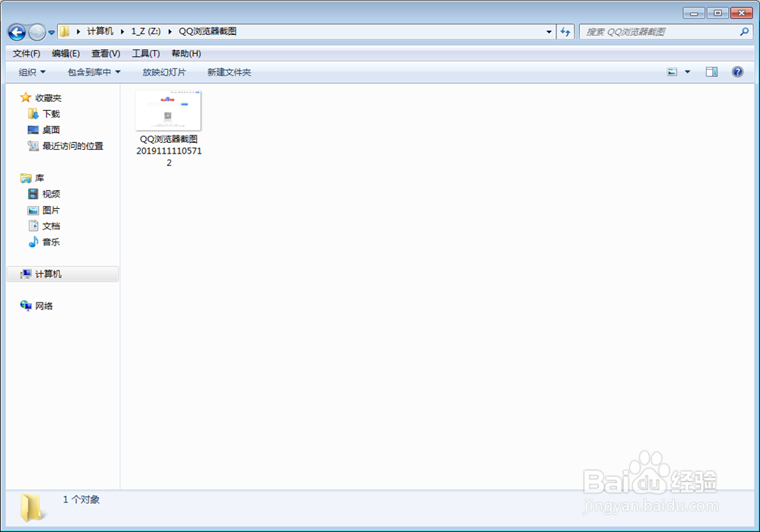Click the greyed Forward arrow button
This screenshot has height=532, width=760.
pyautogui.click(x=36, y=33)
